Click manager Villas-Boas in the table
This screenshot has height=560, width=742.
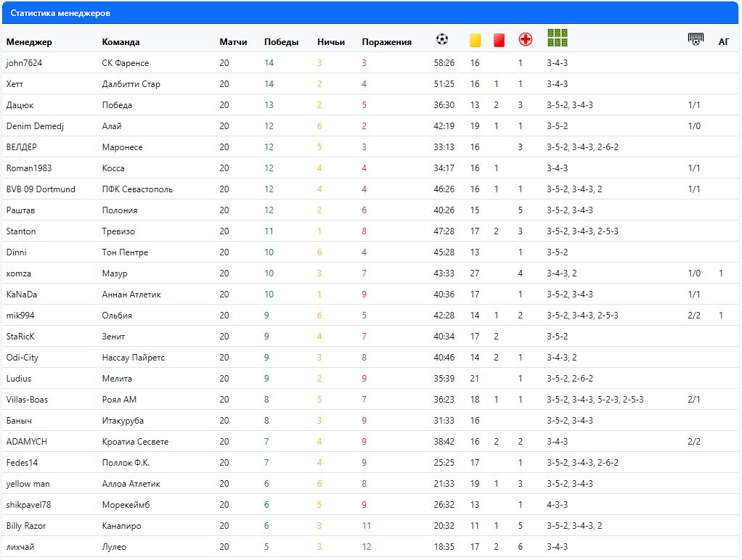[x=27, y=400]
